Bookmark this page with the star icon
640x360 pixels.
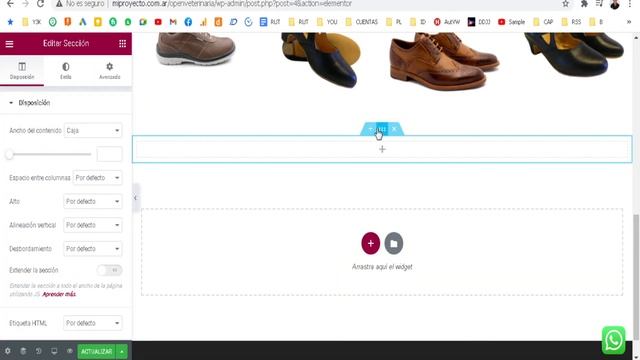click(565, 4)
